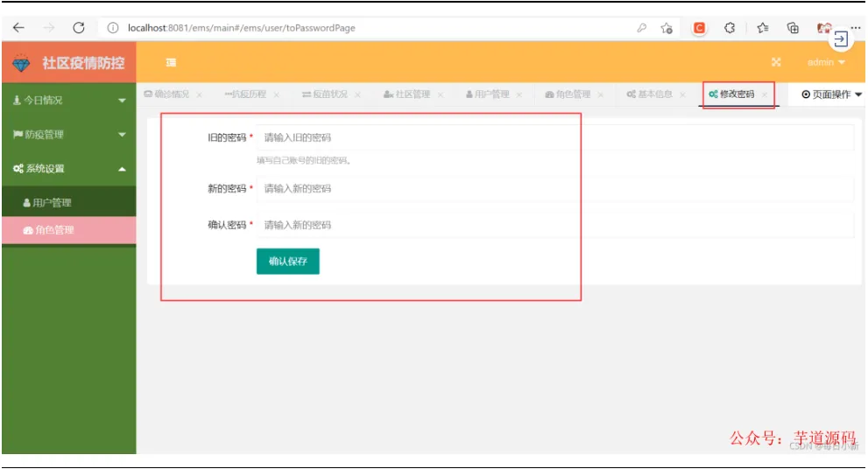Close the 社区管理 tab
Screen dimensions: 868x469
click(440, 95)
